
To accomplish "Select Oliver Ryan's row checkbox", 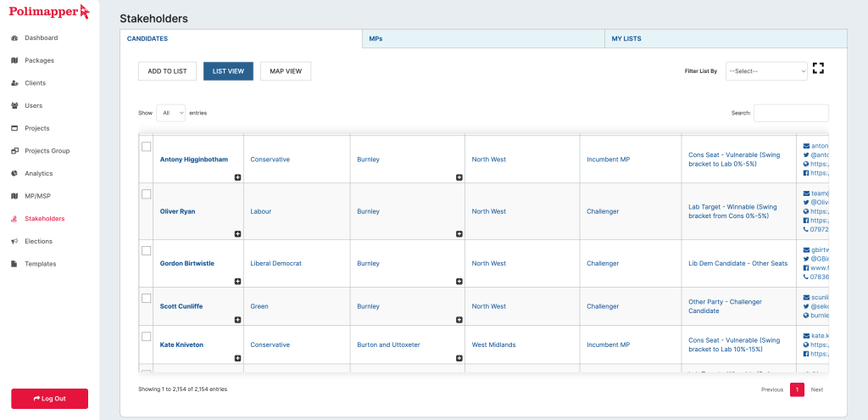I will tap(147, 194).
